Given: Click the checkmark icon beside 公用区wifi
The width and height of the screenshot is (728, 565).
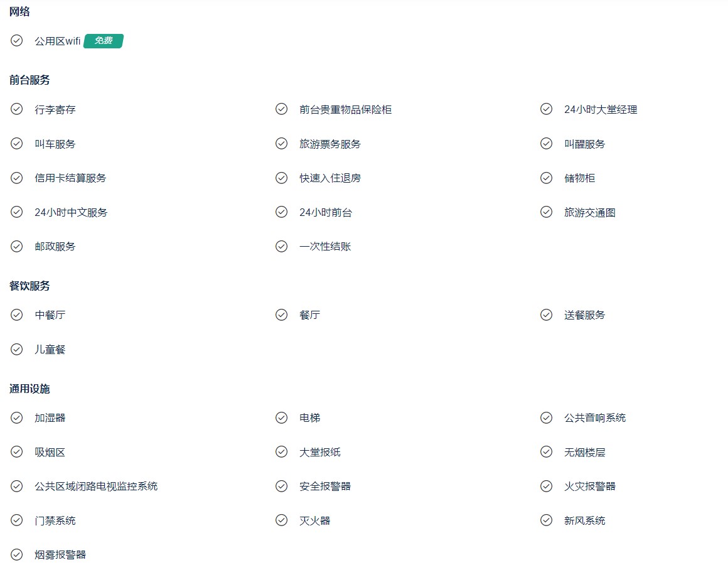Looking at the screenshot, I should (x=17, y=41).
